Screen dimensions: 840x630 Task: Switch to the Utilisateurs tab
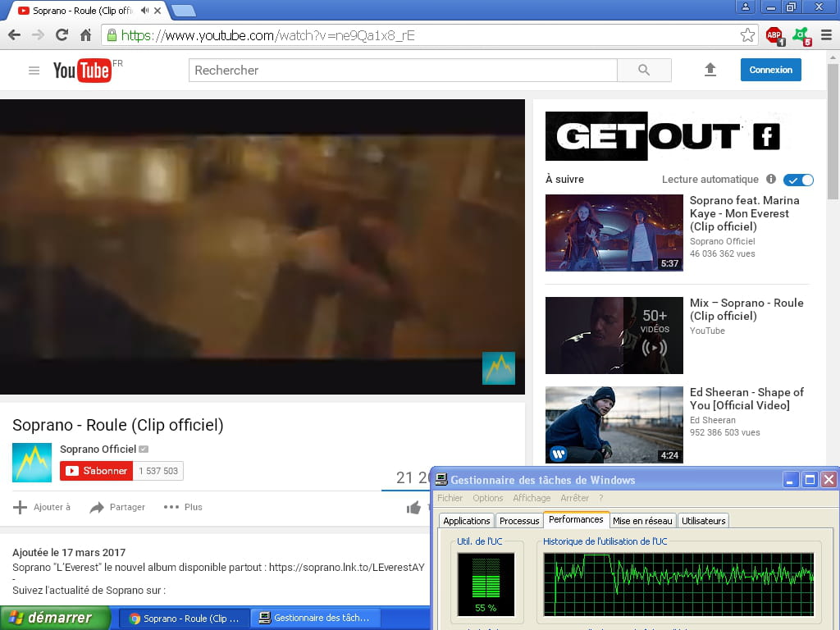[x=703, y=521]
